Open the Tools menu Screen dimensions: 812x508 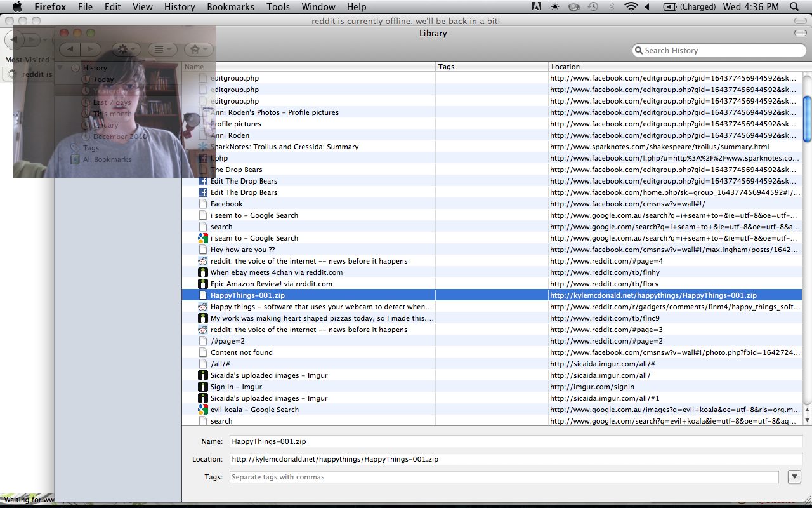tap(278, 7)
